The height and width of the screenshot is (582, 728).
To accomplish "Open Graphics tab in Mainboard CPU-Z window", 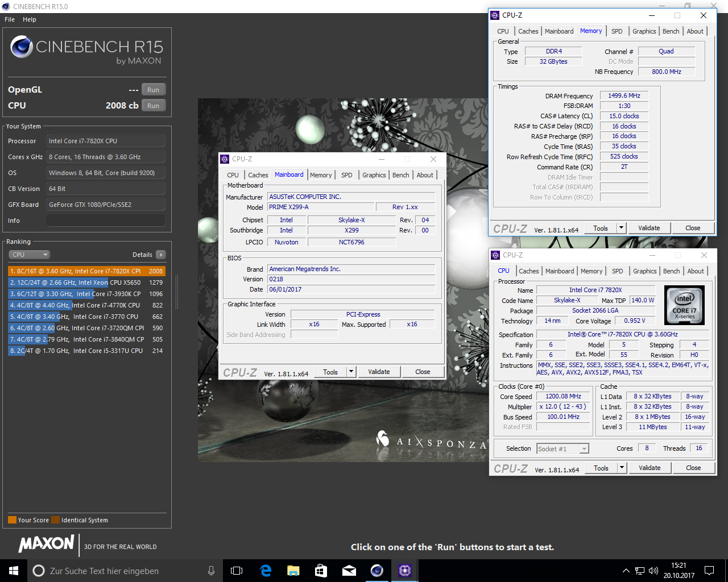I will [x=374, y=175].
